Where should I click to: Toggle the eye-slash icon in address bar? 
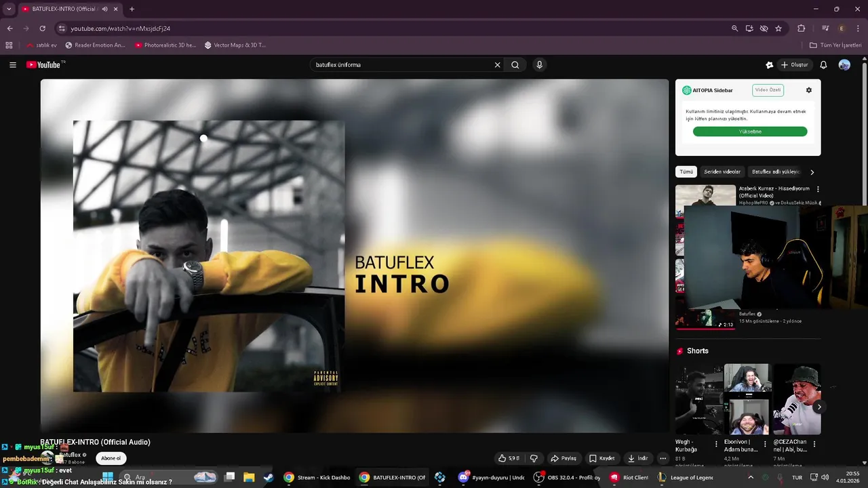[764, 28]
